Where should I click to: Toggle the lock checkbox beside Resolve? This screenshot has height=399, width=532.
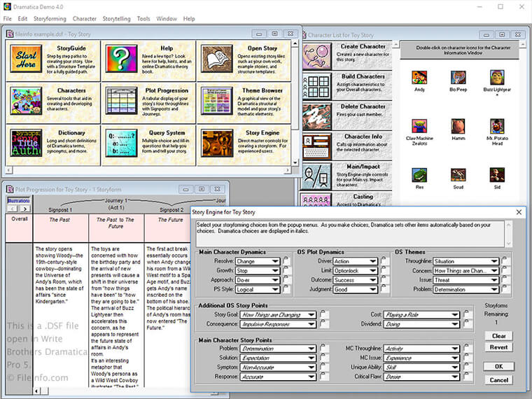(286, 261)
